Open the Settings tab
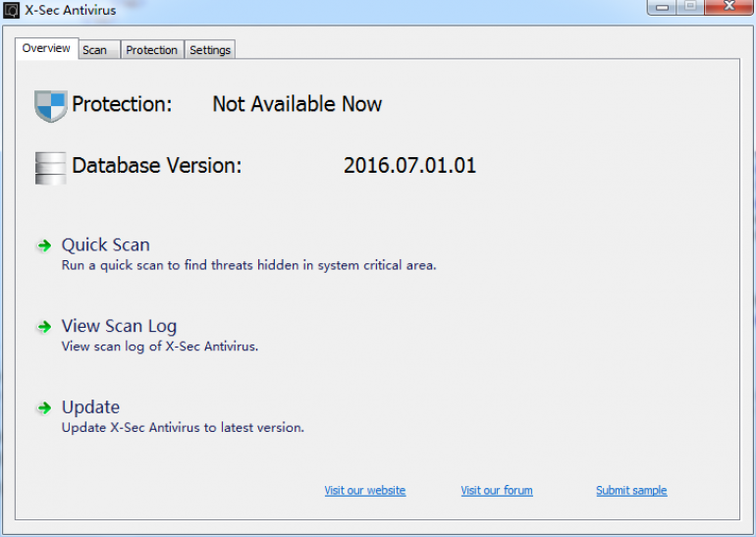This screenshot has width=756, height=537. coord(210,50)
